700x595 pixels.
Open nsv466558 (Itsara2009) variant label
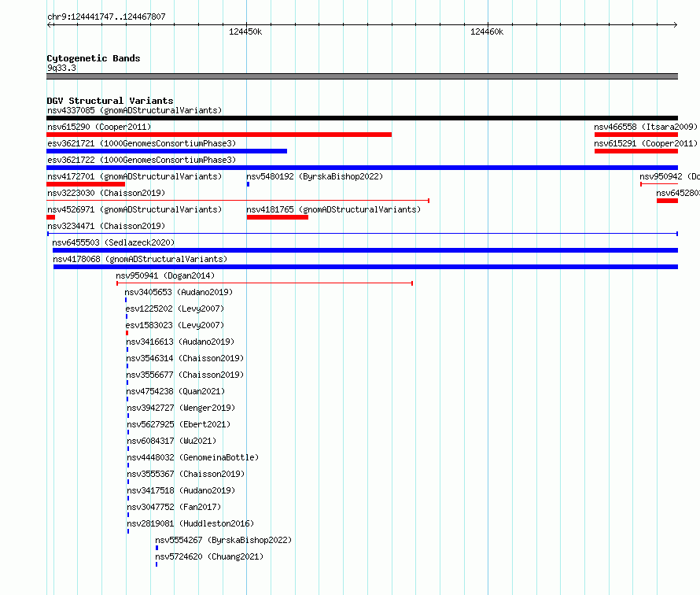pos(646,127)
